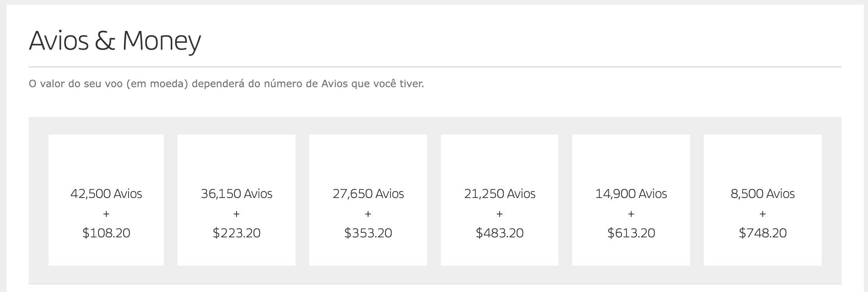Click the plus sign under 36,150 Avios
Viewport: 868px width, 292px height.
[x=237, y=214]
